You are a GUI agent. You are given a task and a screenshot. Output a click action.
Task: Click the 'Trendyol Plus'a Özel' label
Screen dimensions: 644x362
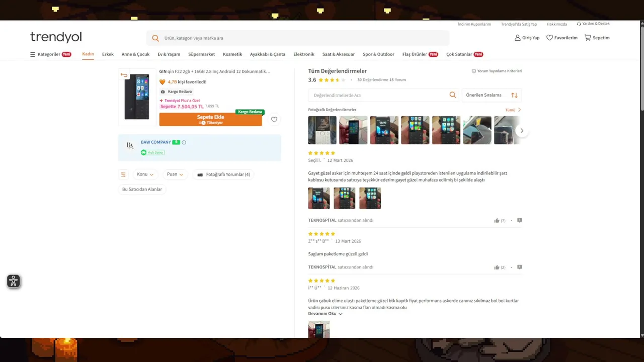(180, 101)
